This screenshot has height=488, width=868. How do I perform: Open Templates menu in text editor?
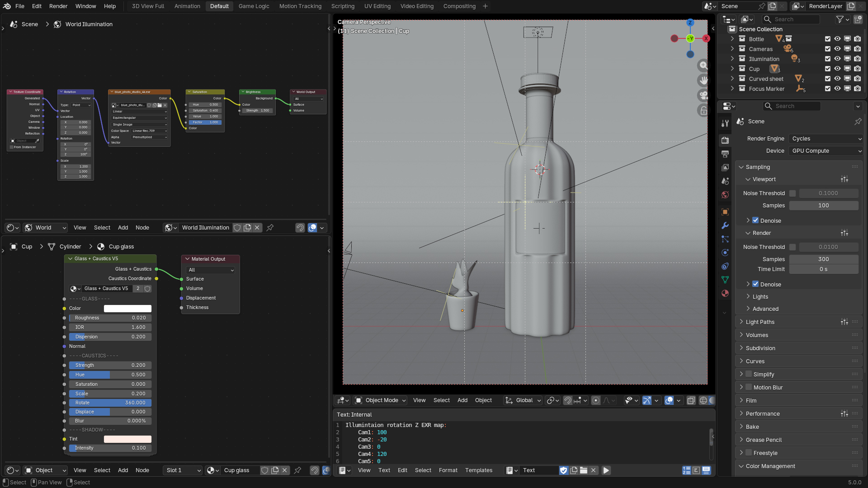[478, 470]
